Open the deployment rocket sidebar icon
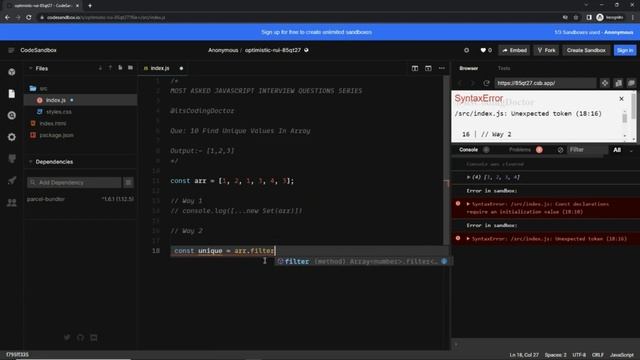The width and height of the screenshot is (640, 360). pos(12,180)
